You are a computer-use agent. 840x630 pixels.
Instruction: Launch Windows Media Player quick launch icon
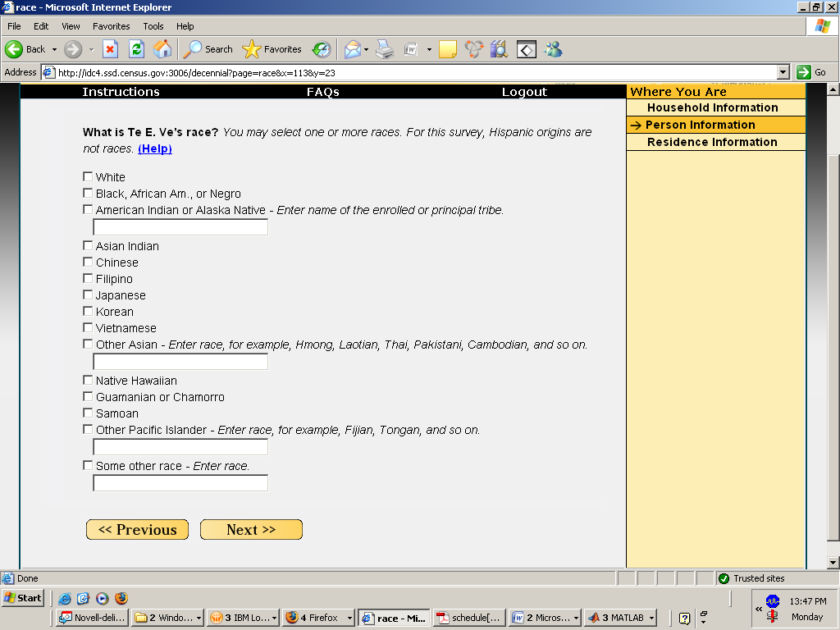coord(103,598)
